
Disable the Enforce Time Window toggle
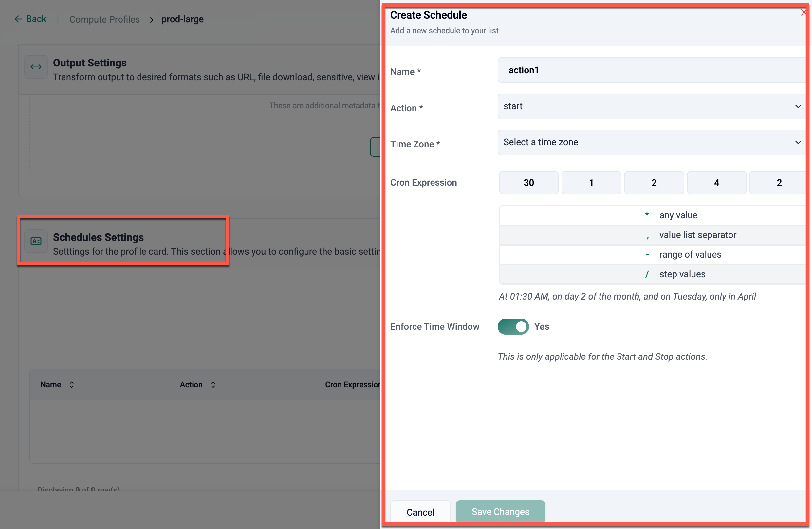tap(513, 327)
